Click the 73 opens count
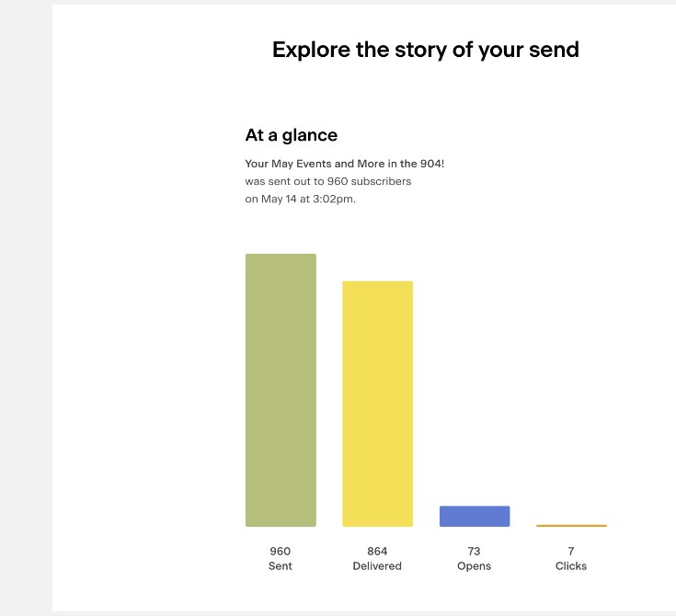 click(x=474, y=552)
